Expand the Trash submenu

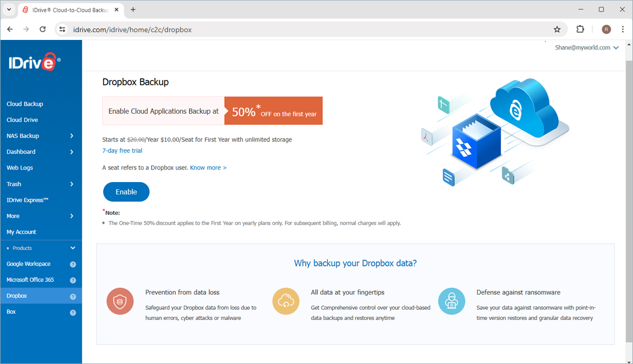pos(72,184)
